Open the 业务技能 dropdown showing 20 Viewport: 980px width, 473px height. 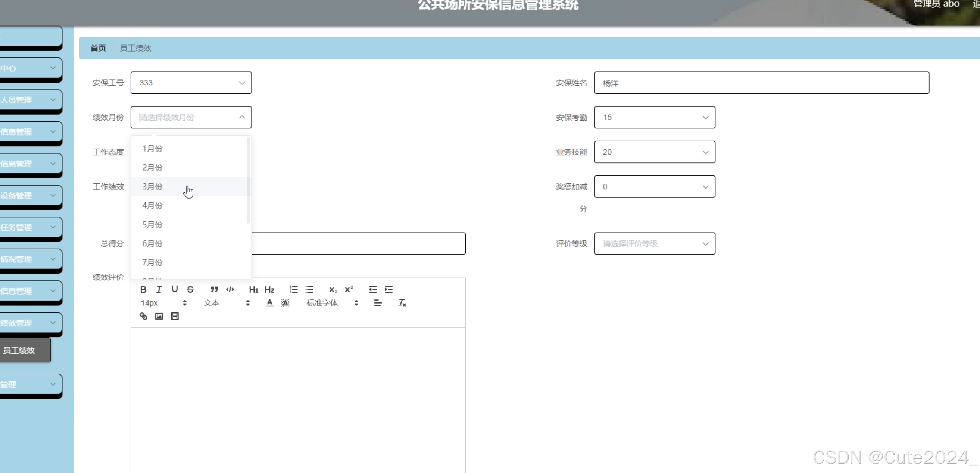click(654, 152)
